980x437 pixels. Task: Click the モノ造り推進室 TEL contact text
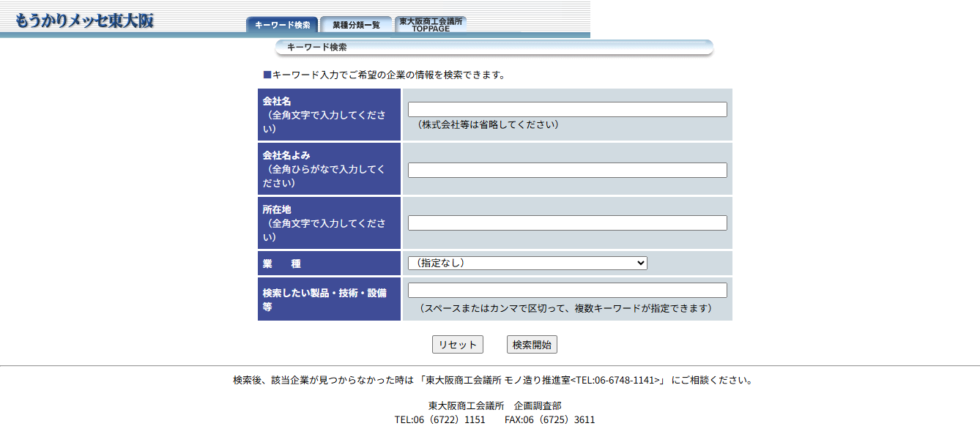coord(542,380)
